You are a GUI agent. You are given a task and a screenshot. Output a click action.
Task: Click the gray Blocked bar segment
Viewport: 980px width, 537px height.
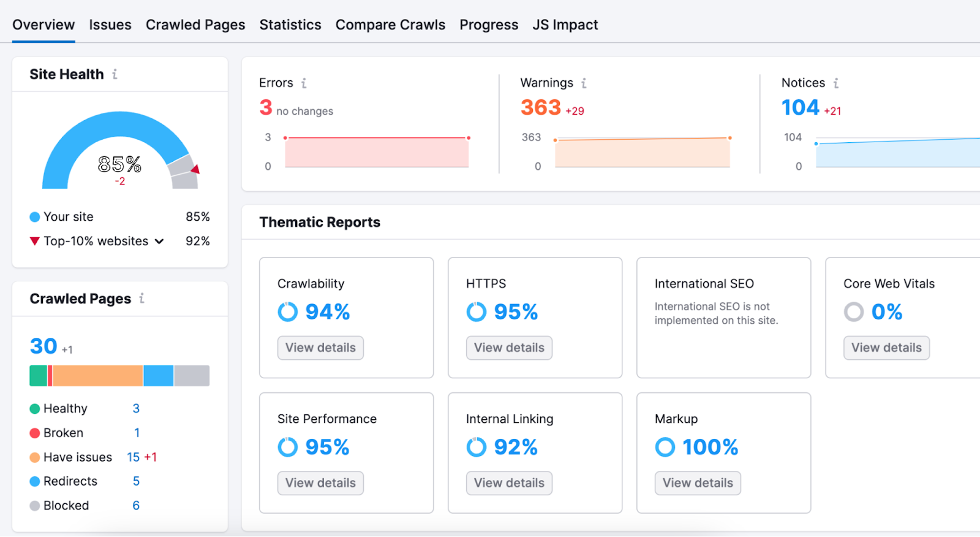pyautogui.click(x=192, y=376)
